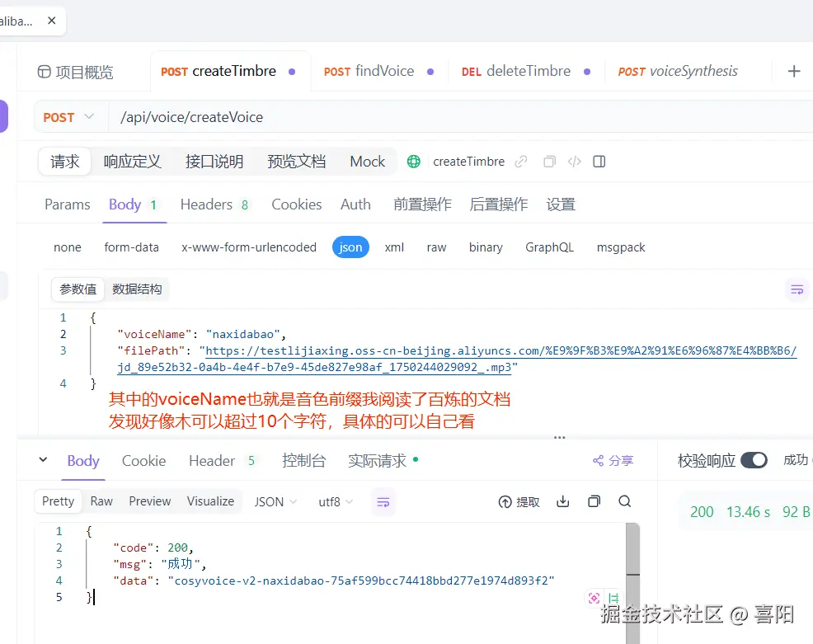Image resolution: width=813 pixels, height=644 pixels.
Task: Click the copy icon in response toolbar
Action: click(x=594, y=501)
